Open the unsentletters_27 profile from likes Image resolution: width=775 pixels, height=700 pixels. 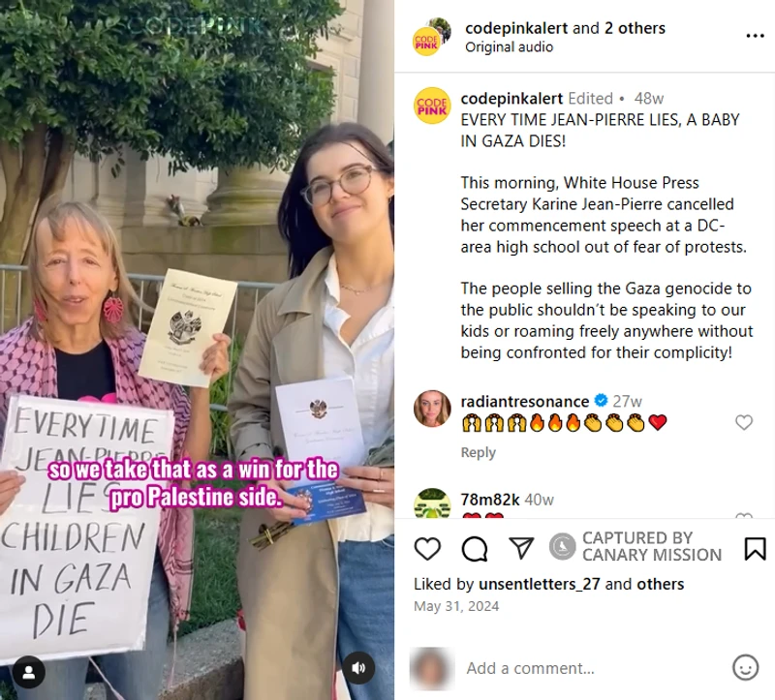click(540, 584)
